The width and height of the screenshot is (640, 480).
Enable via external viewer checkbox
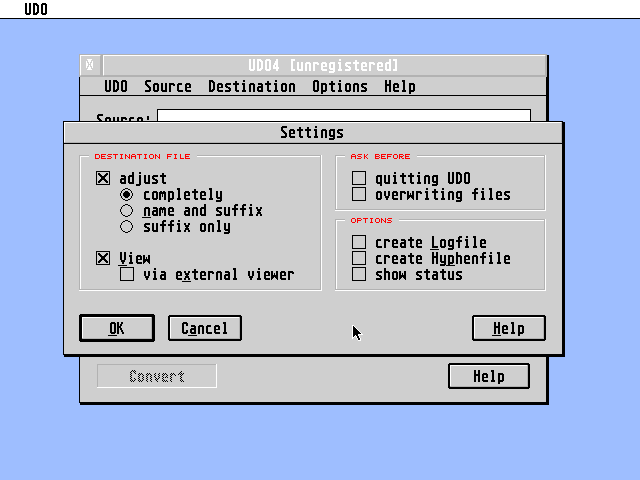(x=127, y=274)
